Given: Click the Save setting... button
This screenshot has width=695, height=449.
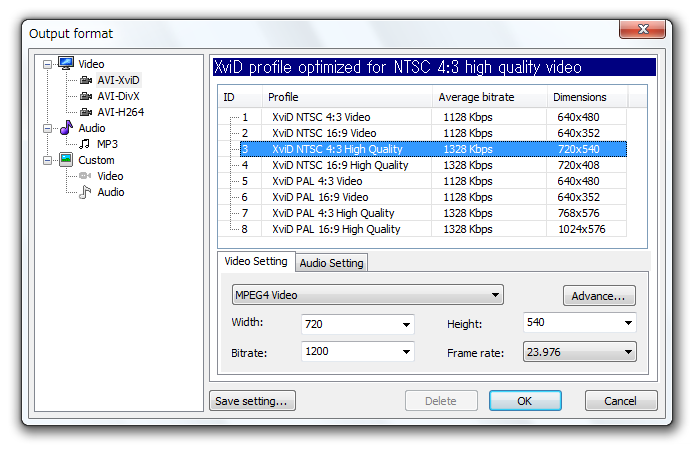Looking at the screenshot, I should (x=252, y=401).
